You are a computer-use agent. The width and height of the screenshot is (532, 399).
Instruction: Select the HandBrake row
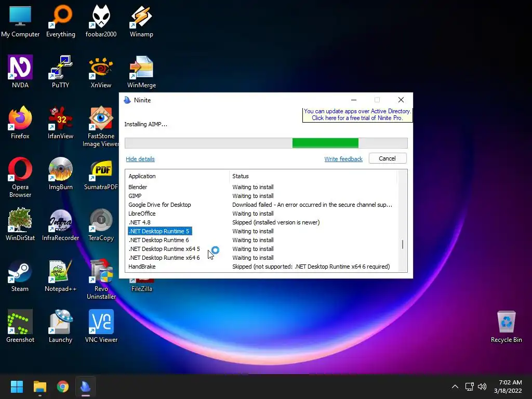(x=261, y=267)
